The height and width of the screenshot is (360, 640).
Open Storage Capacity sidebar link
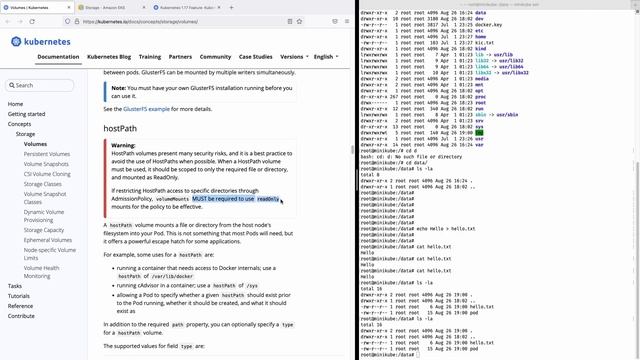(x=44, y=230)
